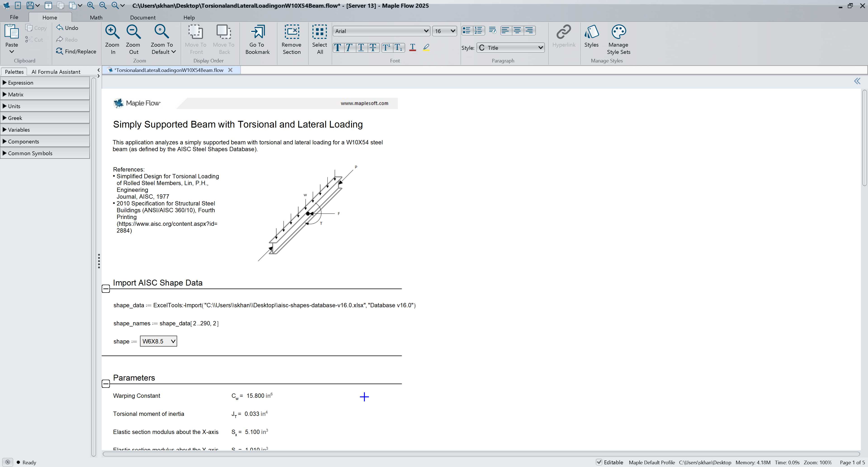Click the subscript text button
868x467 pixels.
coord(399,48)
